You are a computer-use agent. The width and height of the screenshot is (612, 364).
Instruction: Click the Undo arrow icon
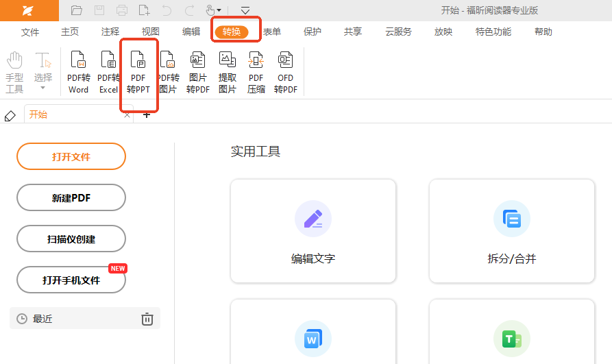[167, 10]
